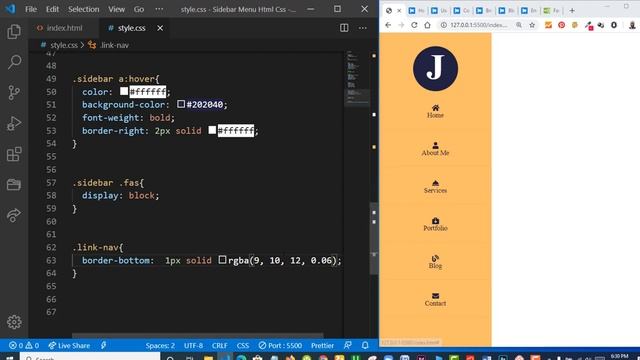640x360 pixels.
Task: Open a new browser tab
Action: point(572,11)
